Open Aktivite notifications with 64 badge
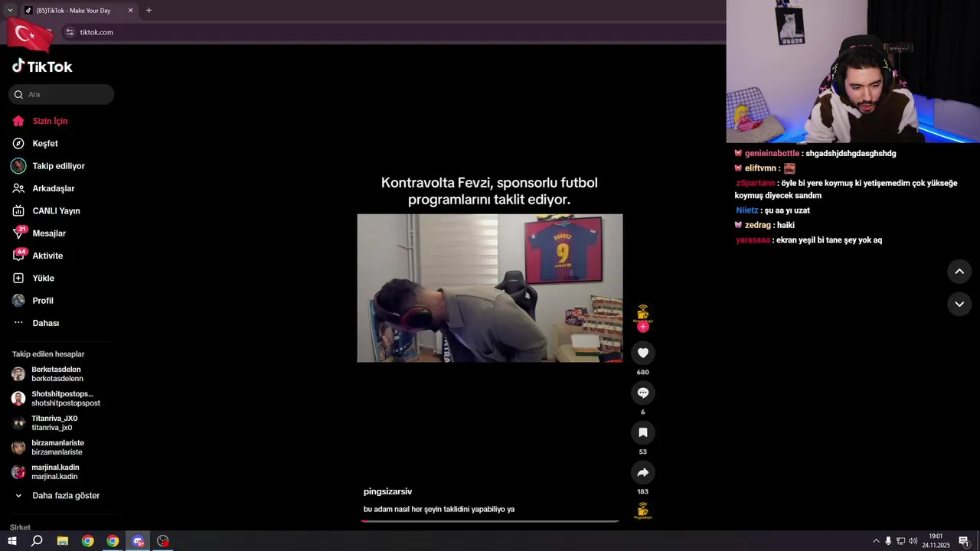Viewport: 980px width, 551px height. tap(38, 256)
